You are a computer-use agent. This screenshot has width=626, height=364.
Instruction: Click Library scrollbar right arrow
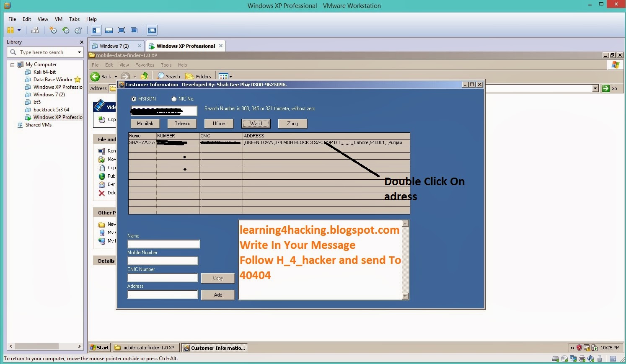tap(80, 346)
